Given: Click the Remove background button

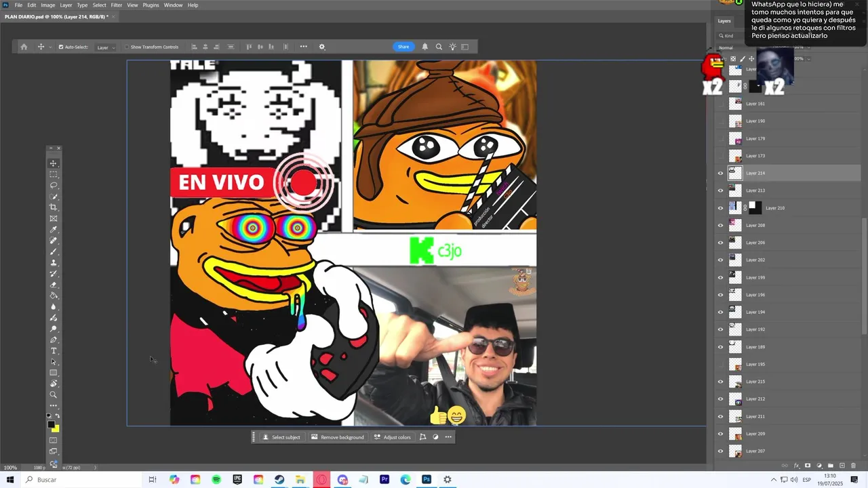Looking at the screenshot, I should pos(338,437).
